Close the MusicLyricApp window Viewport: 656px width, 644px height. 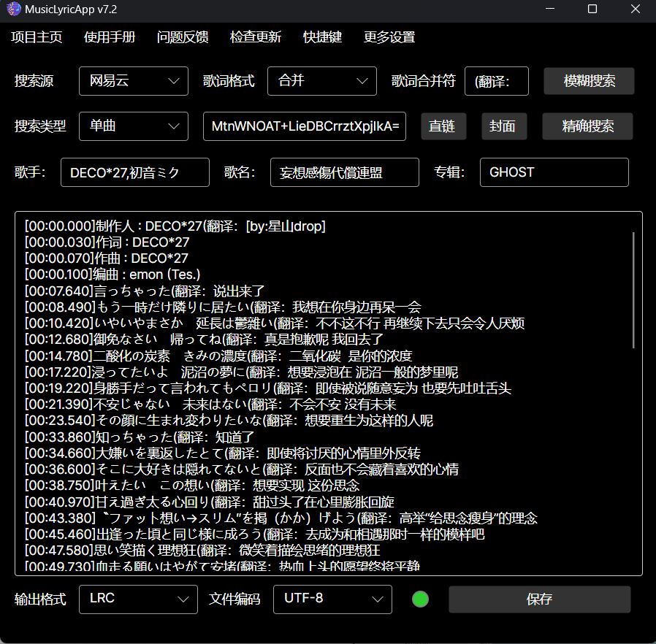click(x=636, y=9)
